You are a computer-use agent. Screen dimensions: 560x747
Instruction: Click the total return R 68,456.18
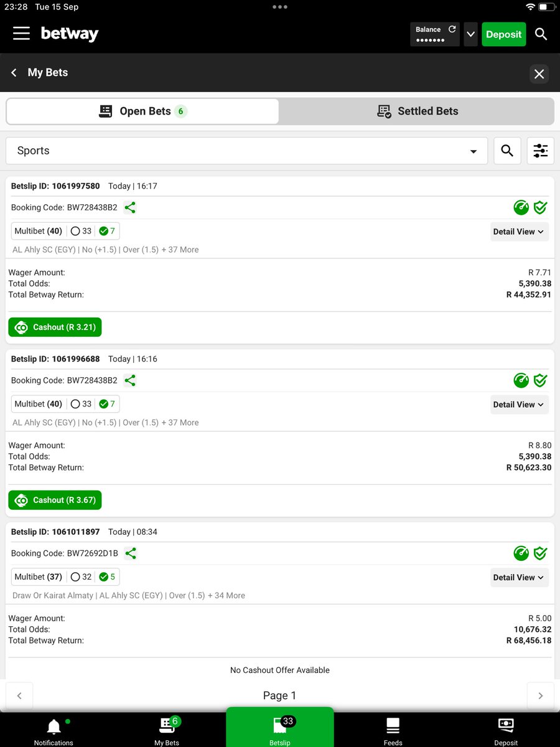coord(529,641)
